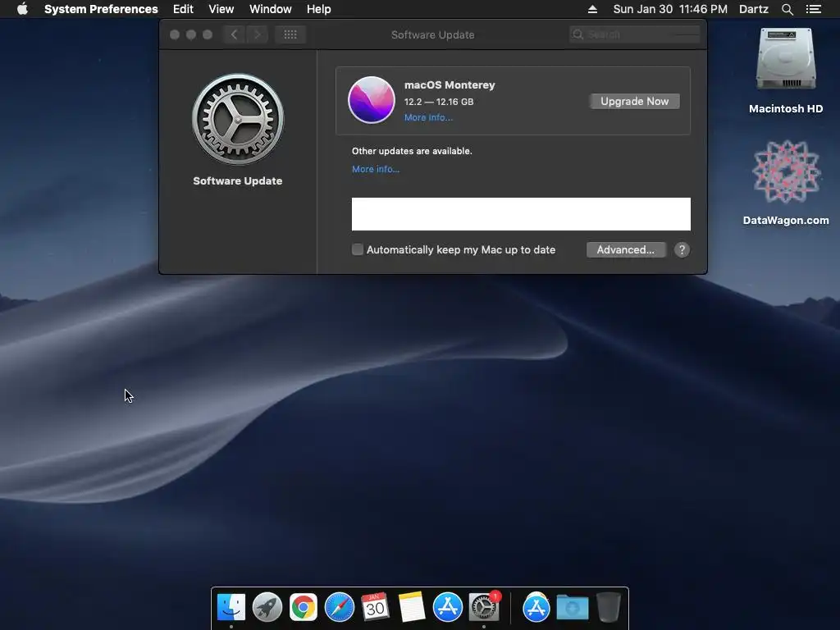Image resolution: width=840 pixels, height=630 pixels.
Task: Open App Store icon beside Downloads folder
Action: click(536, 607)
